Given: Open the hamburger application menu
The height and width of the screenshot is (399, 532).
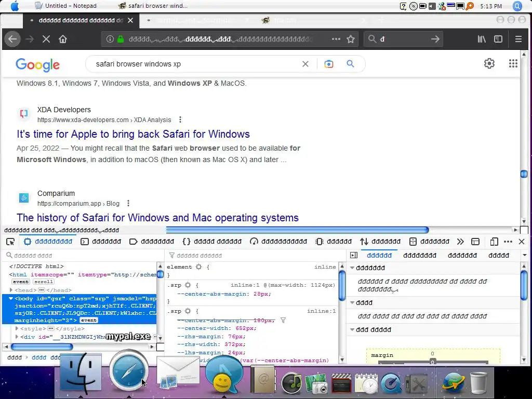Looking at the screenshot, I should (518, 39).
